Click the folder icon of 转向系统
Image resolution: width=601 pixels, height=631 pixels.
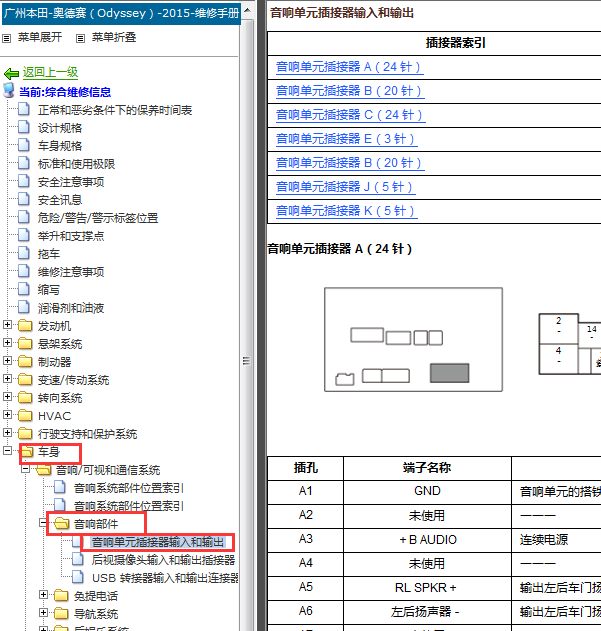pyautogui.click(x=25, y=397)
